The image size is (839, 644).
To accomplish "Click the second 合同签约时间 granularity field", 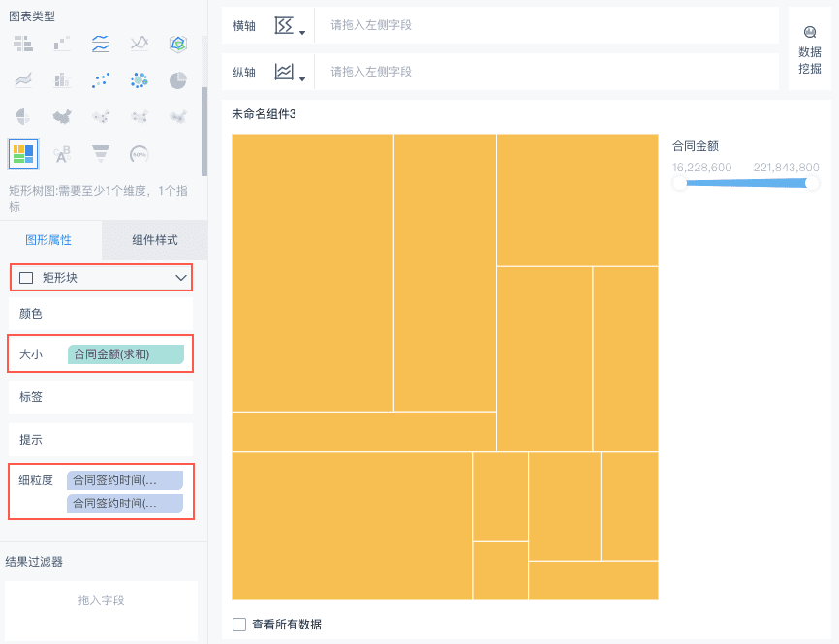I will coord(125,504).
